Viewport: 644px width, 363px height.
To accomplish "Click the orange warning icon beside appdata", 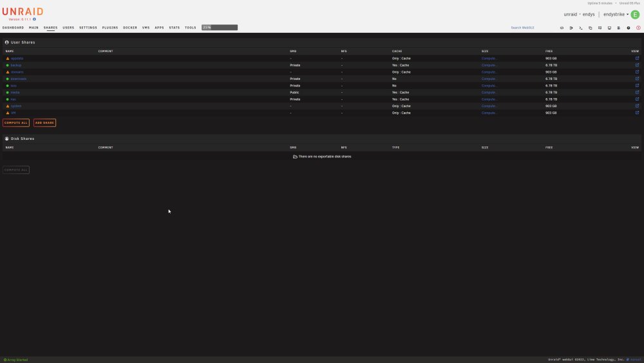I will click(7, 59).
